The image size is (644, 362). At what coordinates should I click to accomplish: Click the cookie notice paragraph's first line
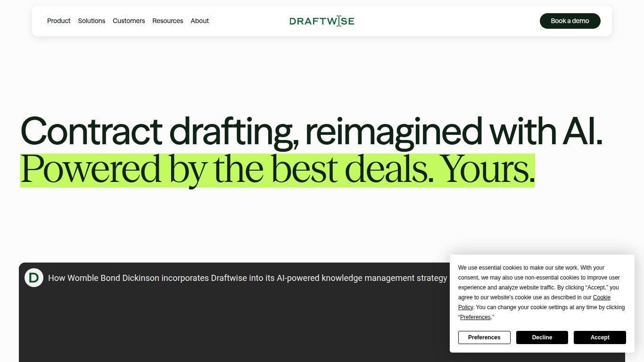[x=531, y=268]
